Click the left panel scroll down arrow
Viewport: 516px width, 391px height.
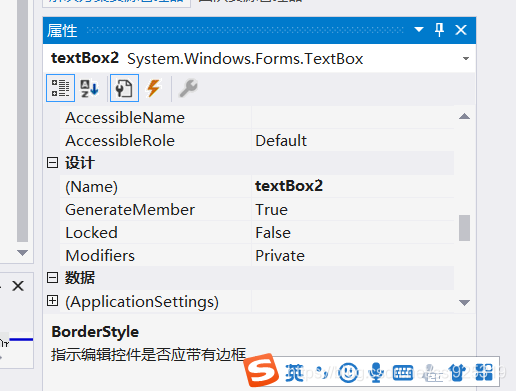pos(22,253)
